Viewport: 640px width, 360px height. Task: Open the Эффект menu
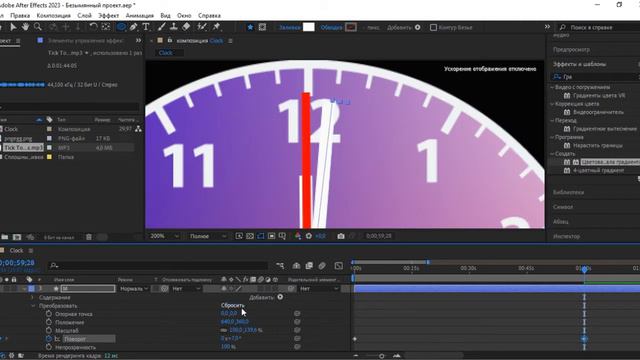(x=109, y=16)
